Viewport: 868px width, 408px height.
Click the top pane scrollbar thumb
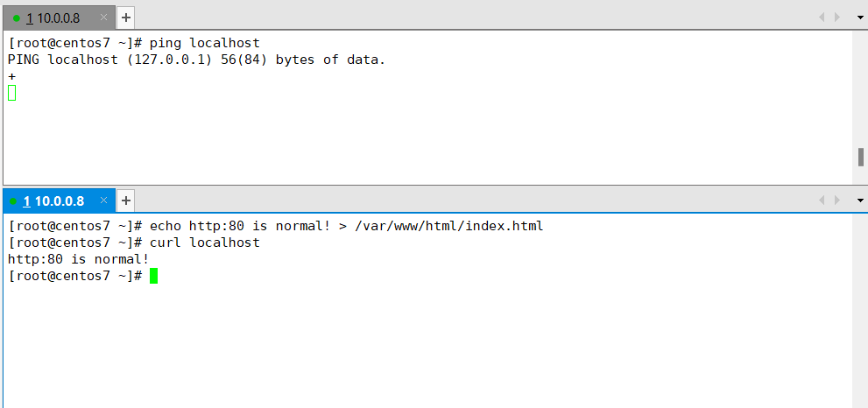tap(861, 157)
